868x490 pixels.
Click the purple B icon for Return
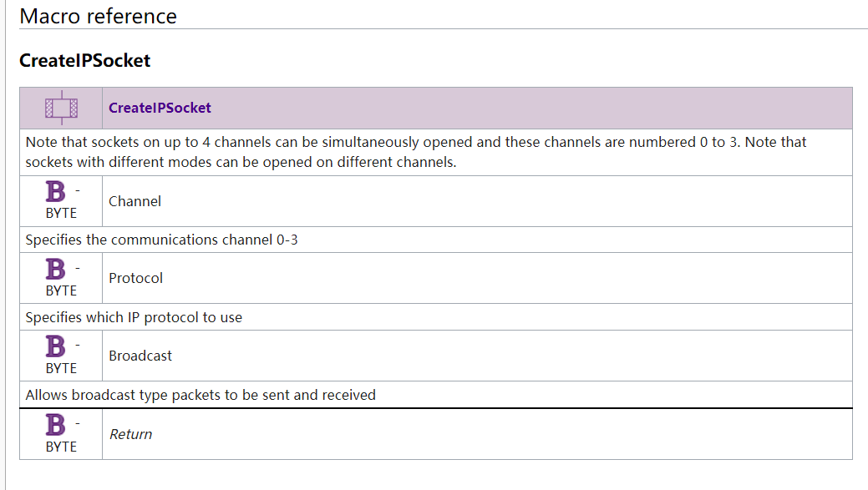pyautogui.click(x=55, y=425)
